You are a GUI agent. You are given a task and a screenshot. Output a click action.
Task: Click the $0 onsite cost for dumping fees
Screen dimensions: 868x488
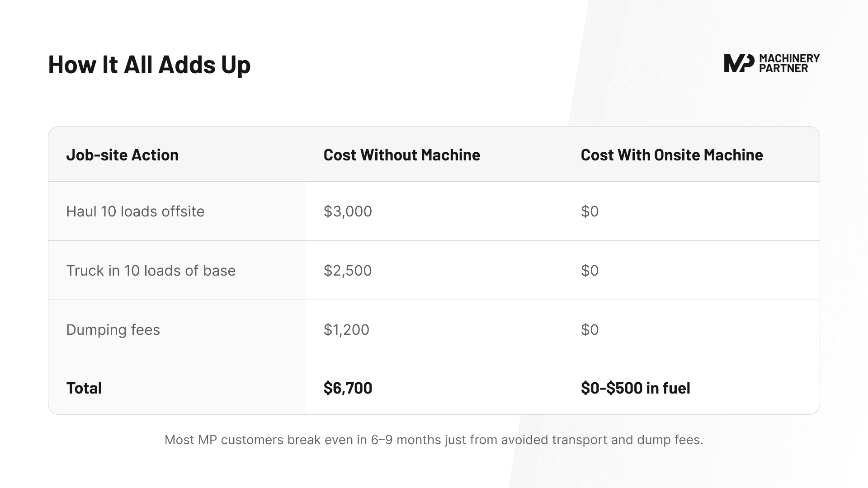click(590, 330)
